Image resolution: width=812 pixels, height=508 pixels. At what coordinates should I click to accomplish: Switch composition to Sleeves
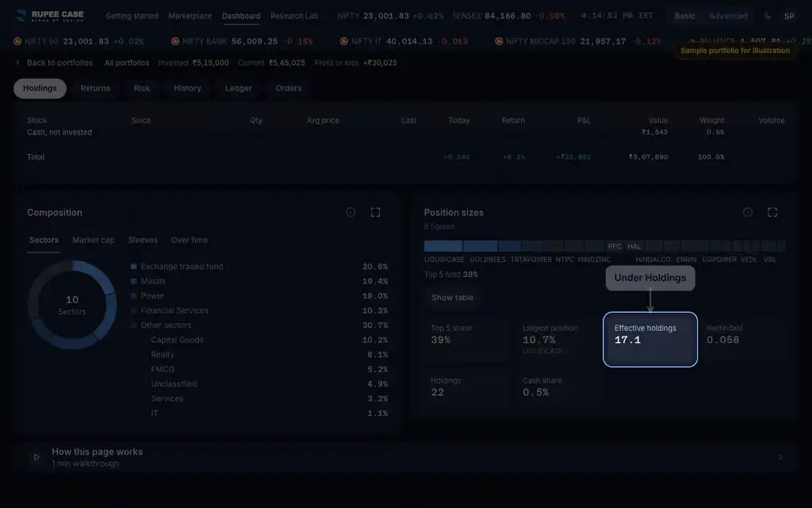(x=143, y=240)
